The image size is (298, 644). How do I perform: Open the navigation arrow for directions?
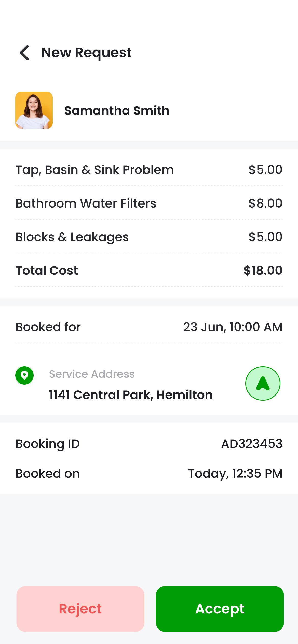[x=263, y=383]
